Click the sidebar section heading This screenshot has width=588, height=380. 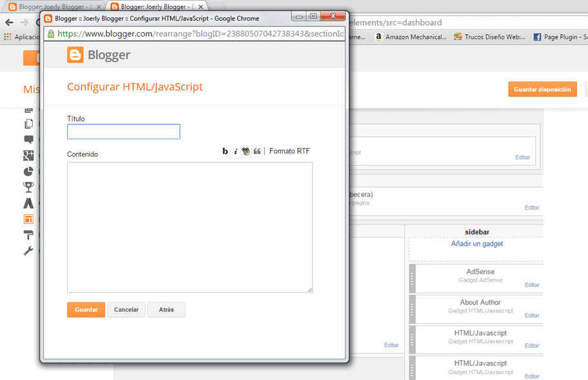477,232
